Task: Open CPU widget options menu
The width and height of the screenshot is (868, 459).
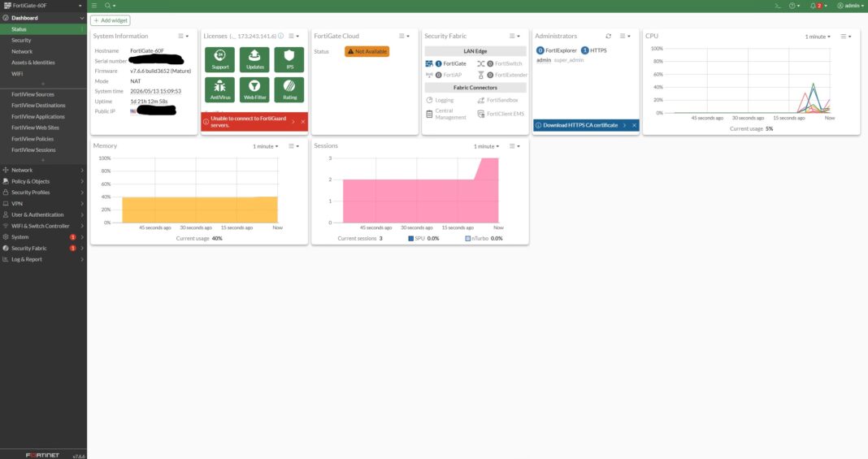Action: tap(846, 36)
